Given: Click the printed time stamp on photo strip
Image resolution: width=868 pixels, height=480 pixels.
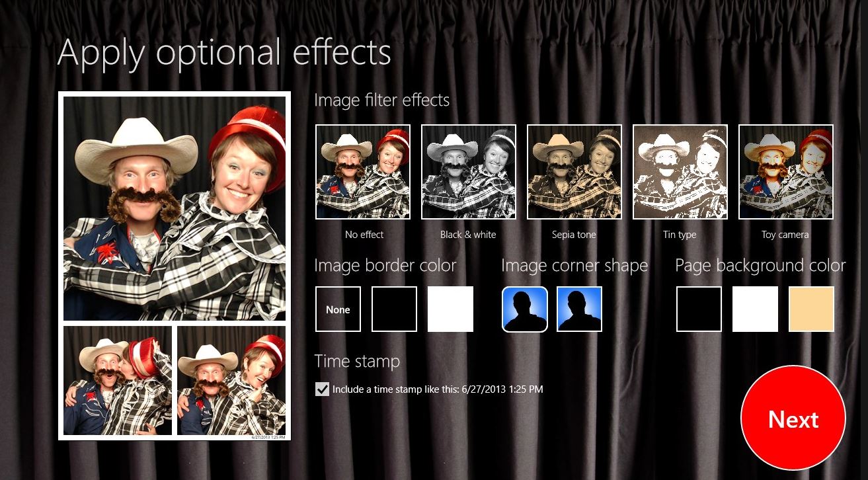Looking at the screenshot, I should [x=268, y=437].
